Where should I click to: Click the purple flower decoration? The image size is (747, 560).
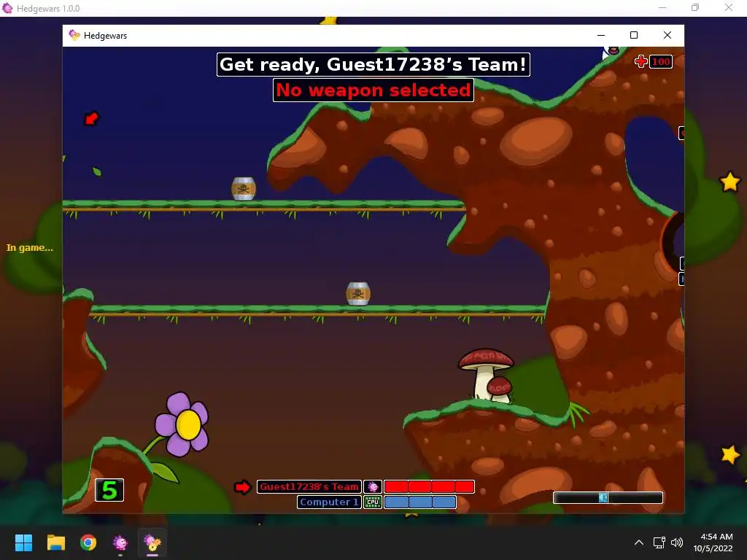tap(182, 424)
